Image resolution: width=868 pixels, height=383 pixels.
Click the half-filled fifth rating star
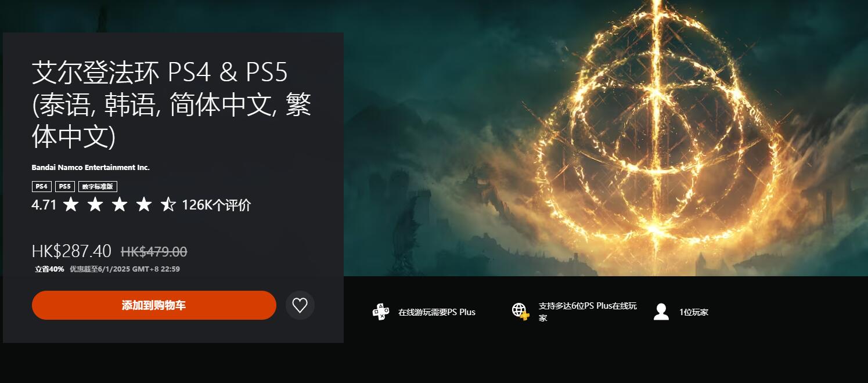pos(168,204)
